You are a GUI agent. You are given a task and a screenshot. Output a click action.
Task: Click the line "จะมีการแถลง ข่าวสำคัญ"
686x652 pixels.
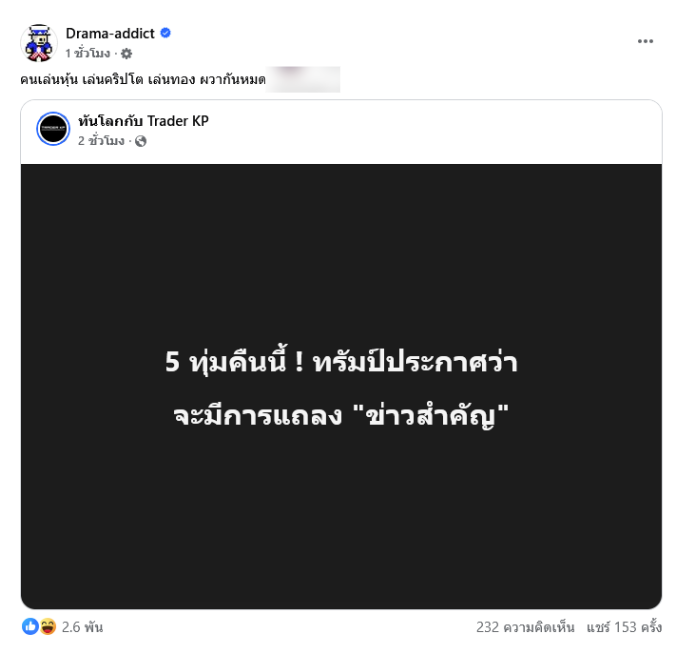pyautogui.click(x=341, y=415)
